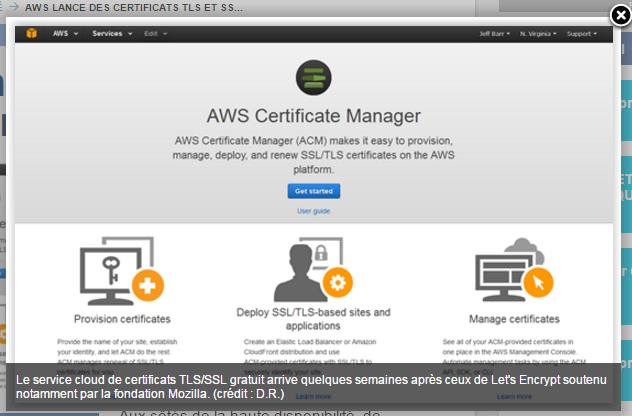Click the image caption about Let's Encrypt

pos(311,387)
